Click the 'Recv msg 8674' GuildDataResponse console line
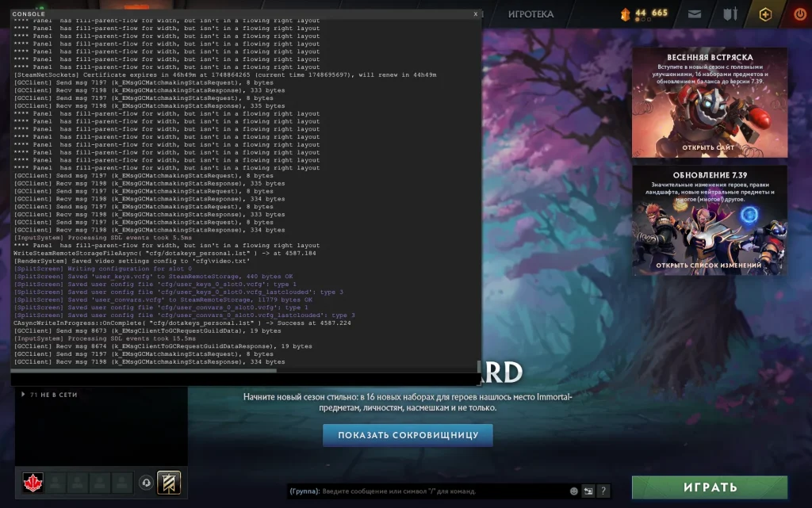812x508 pixels. [x=163, y=346]
